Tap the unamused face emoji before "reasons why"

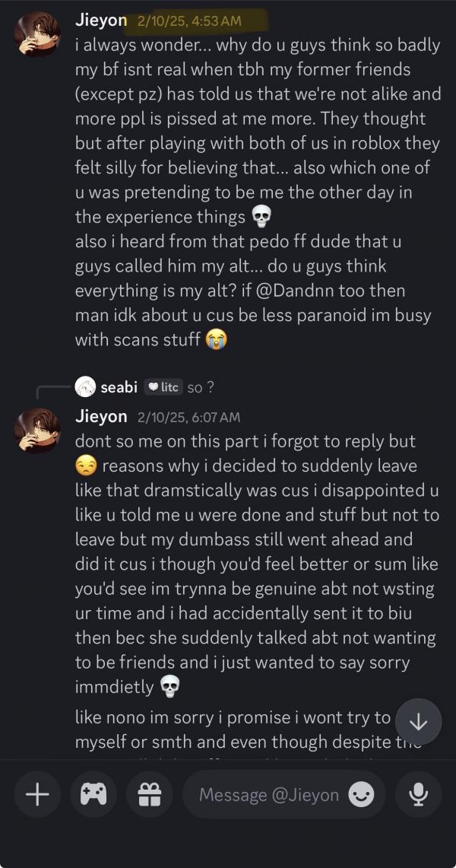click(x=86, y=466)
